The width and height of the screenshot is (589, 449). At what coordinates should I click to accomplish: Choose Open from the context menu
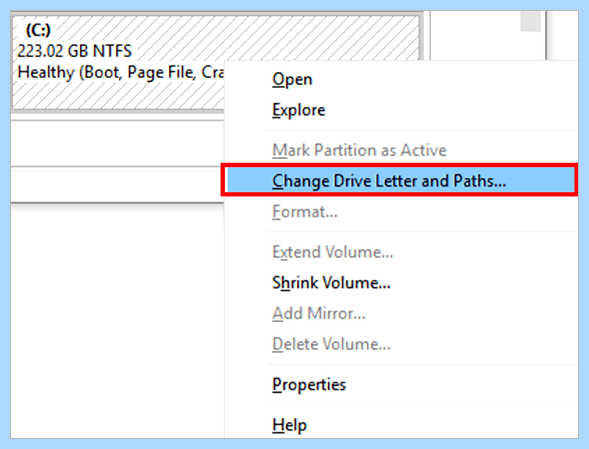(x=401, y=79)
